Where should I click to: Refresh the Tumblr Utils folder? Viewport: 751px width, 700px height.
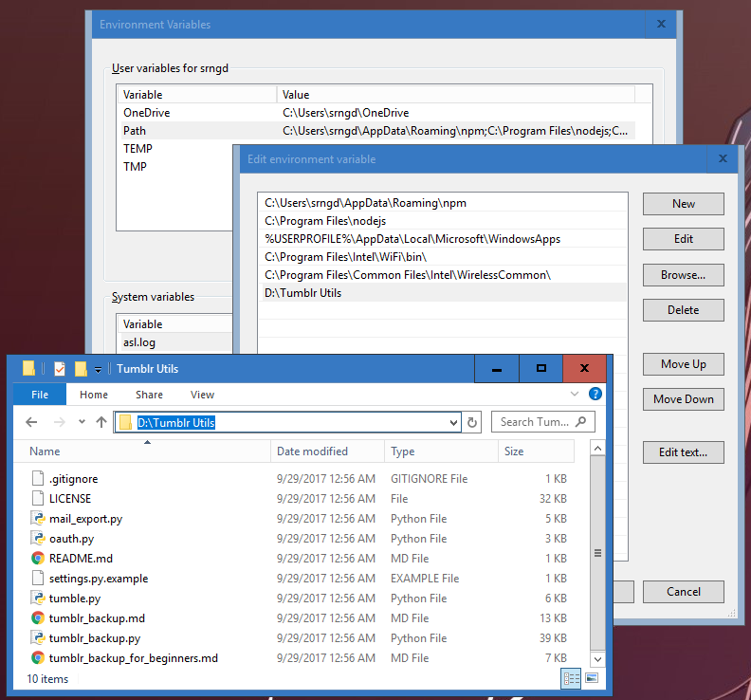(x=472, y=423)
